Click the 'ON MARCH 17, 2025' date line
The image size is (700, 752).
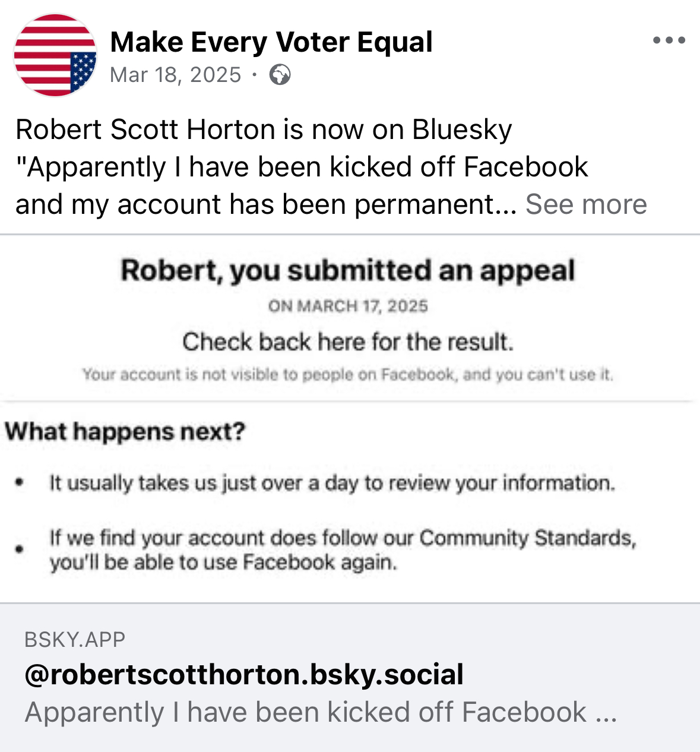point(348,306)
